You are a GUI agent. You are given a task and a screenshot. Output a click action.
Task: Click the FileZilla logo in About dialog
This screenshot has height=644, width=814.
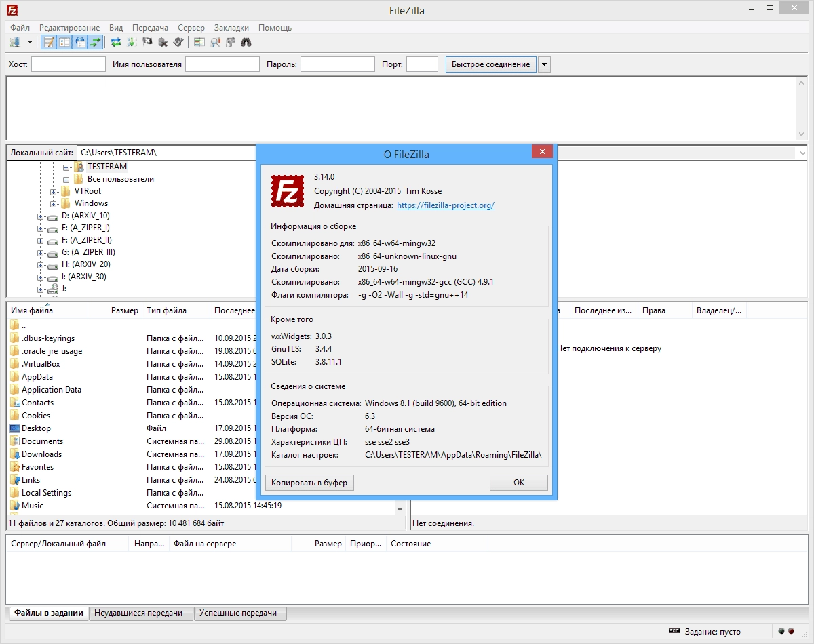(x=287, y=190)
